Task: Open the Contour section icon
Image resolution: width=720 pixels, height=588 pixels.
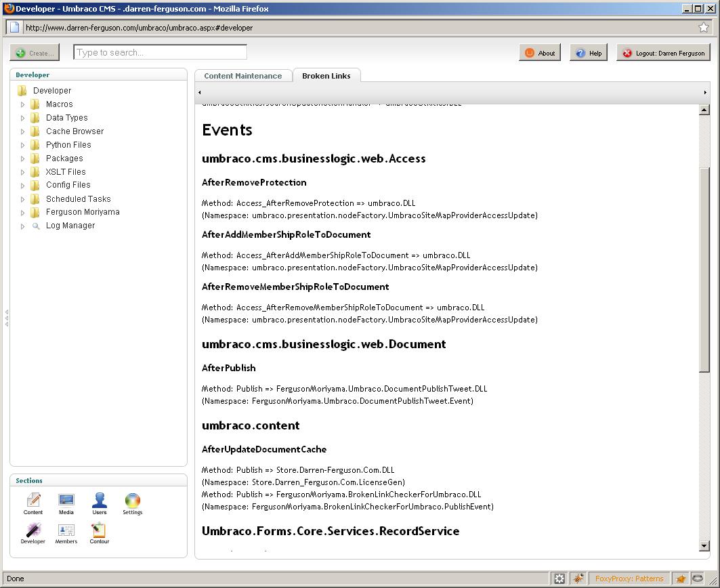Action: point(99,531)
